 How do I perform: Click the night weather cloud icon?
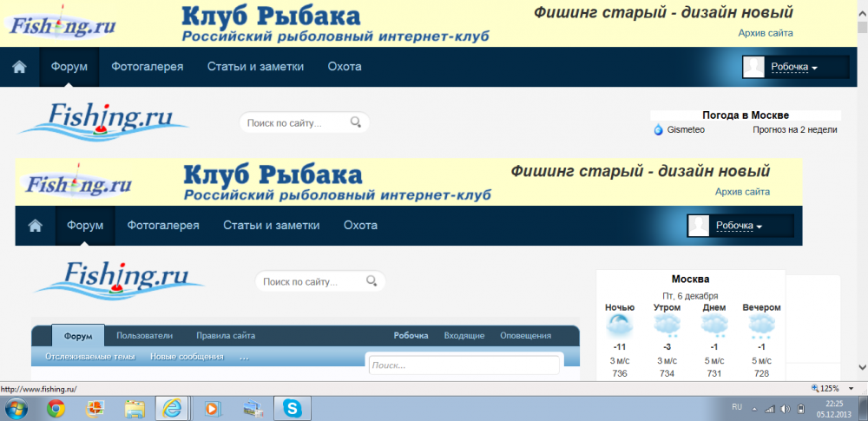pos(620,326)
